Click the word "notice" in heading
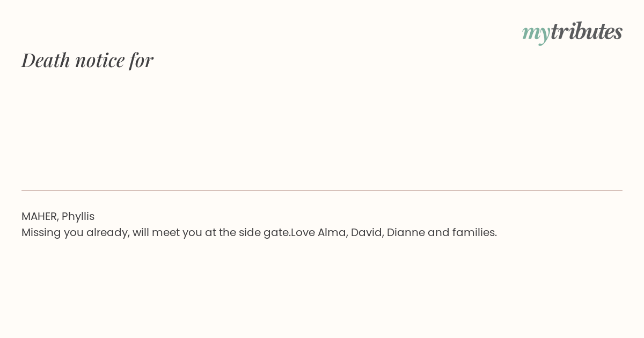Screen dimensions: 644x338 (100, 60)
